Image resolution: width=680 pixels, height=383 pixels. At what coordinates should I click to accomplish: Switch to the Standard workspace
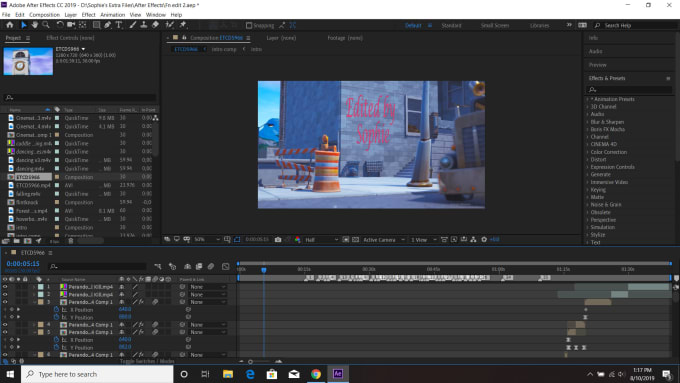point(451,26)
